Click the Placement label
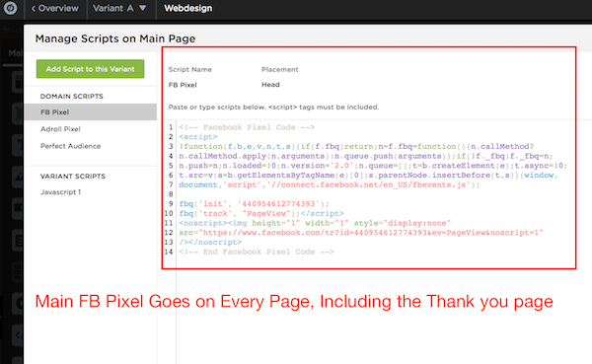The height and width of the screenshot is (364, 592). [x=280, y=69]
